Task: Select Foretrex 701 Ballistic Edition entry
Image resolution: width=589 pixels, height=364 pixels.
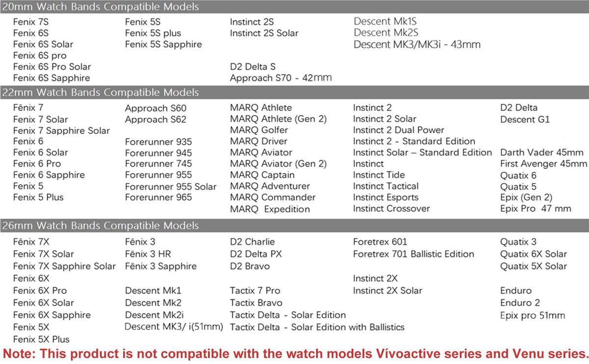Action: 414,254
